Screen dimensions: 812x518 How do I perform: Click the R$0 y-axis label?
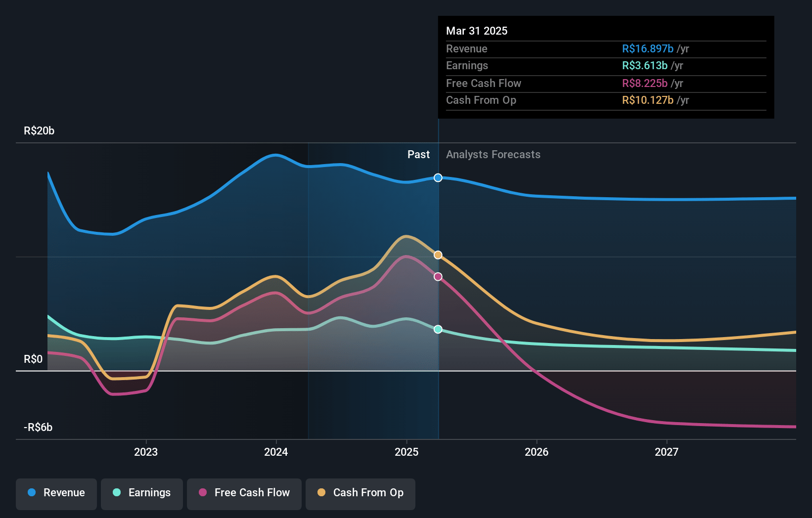click(x=33, y=359)
